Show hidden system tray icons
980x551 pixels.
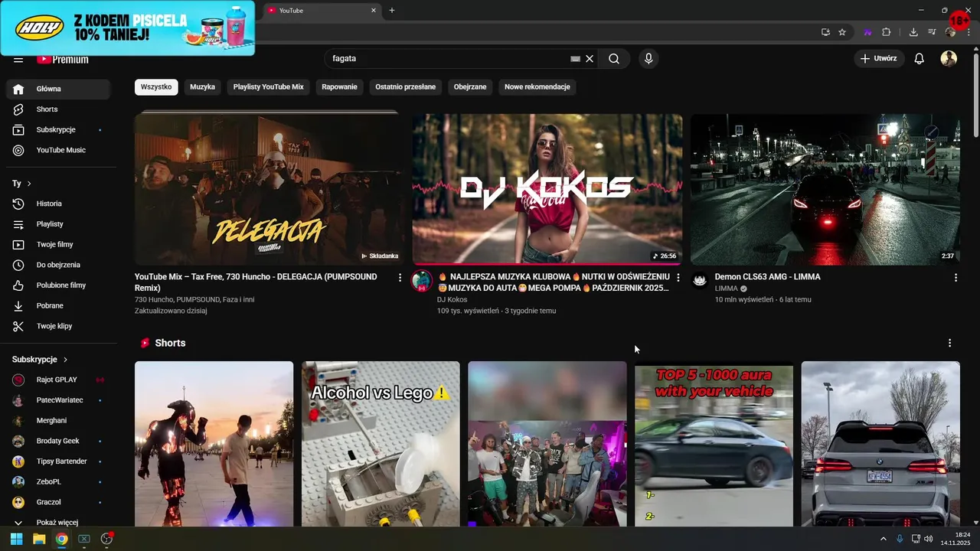coord(883,539)
